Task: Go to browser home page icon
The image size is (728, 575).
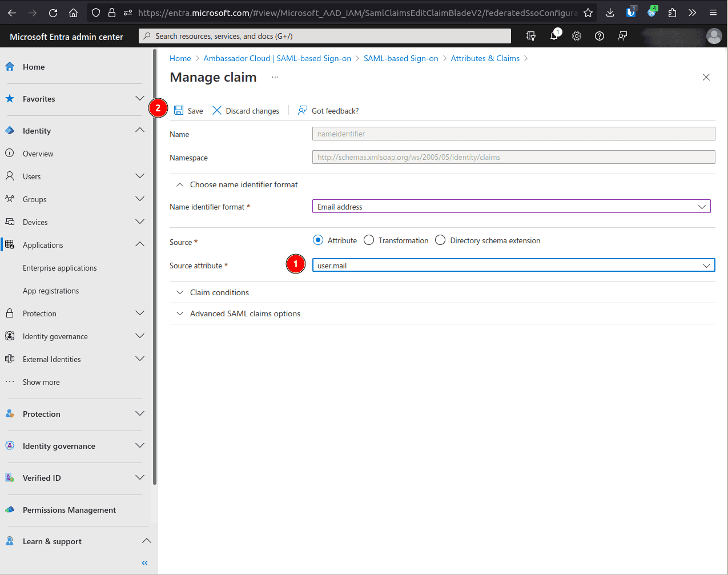Action: click(74, 13)
